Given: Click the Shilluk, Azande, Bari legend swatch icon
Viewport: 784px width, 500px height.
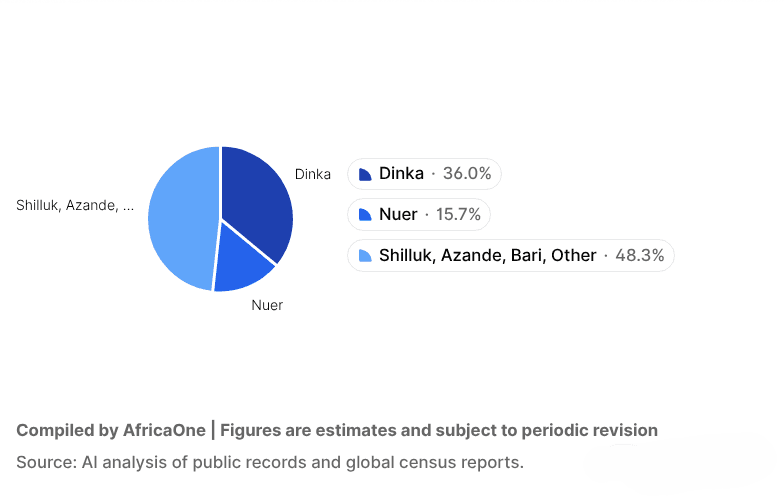Looking at the screenshot, I should [365, 256].
